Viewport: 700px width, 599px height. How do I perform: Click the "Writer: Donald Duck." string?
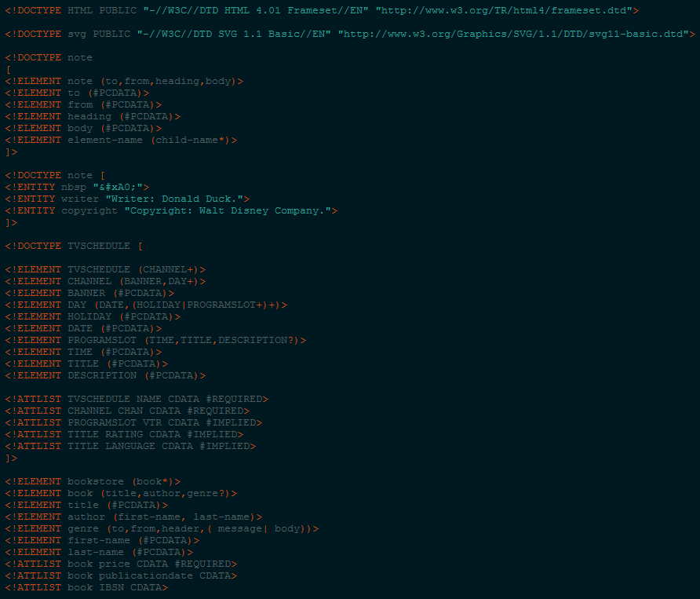click(x=174, y=199)
